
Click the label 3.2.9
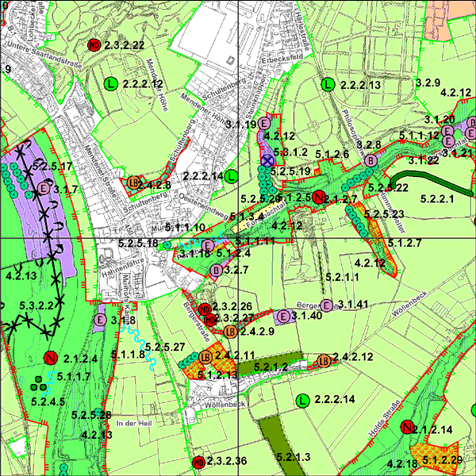428,83
